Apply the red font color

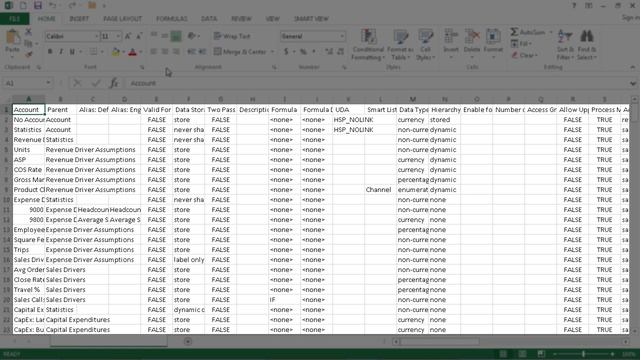click(132, 52)
